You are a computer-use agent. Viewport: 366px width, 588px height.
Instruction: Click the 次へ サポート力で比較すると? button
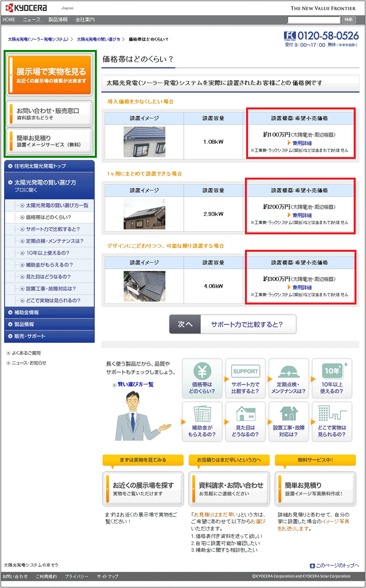pos(233,324)
